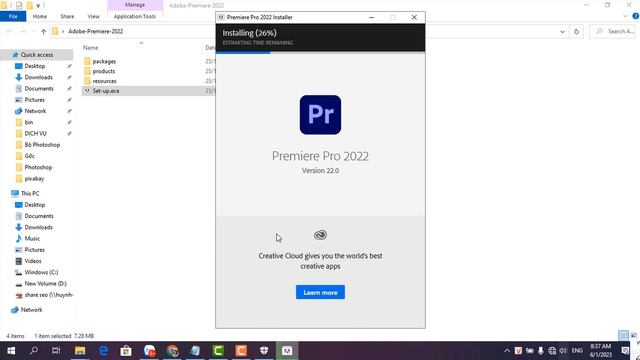Open the share seo network drive

tap(48, 295)
